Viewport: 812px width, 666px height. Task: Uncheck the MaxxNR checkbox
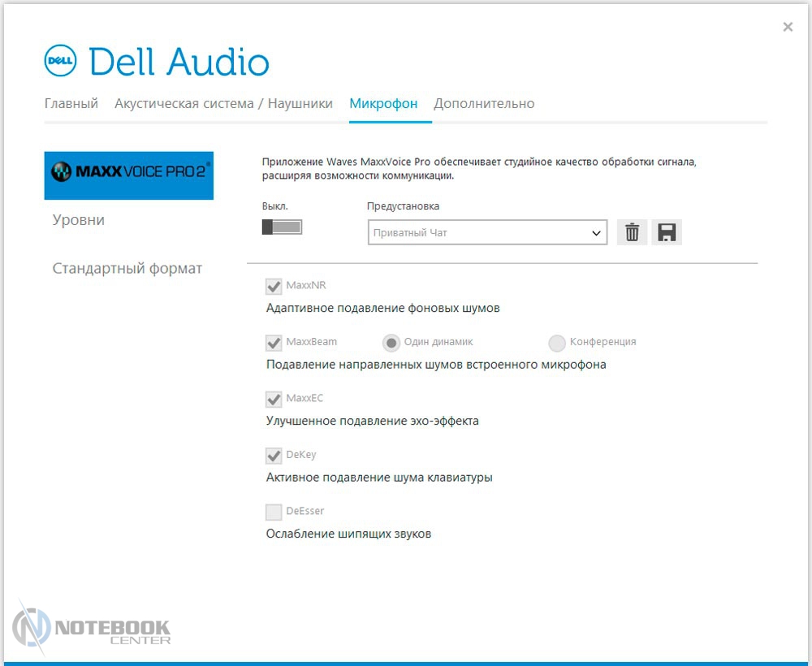(x=274, y=286)
